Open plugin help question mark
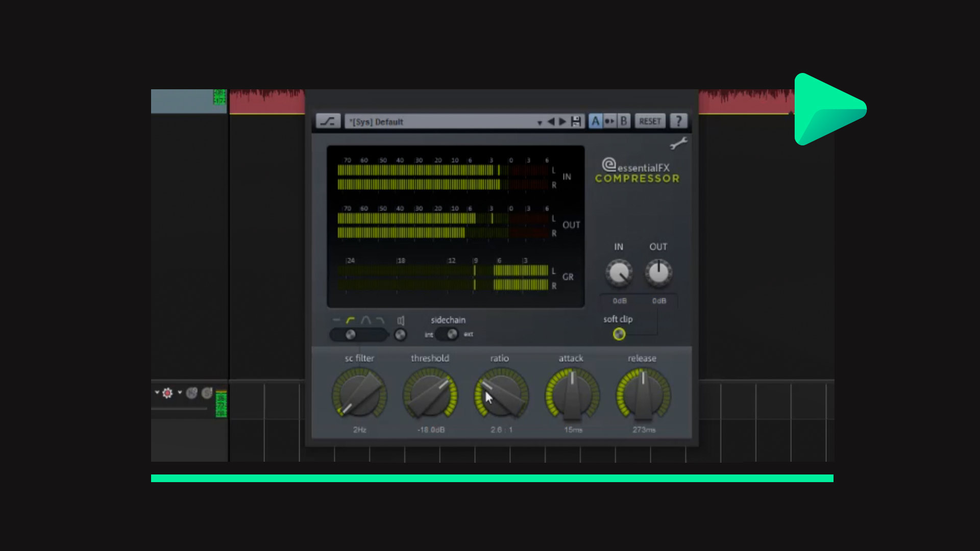This screenshot has height=551, width=980. tap(678, 121)
